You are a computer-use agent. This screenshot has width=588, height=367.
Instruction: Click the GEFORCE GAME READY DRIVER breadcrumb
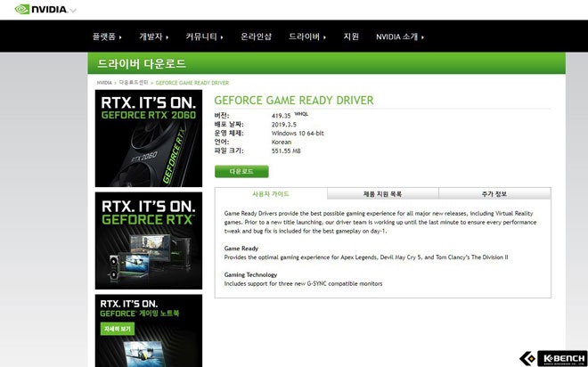[192, 83]
